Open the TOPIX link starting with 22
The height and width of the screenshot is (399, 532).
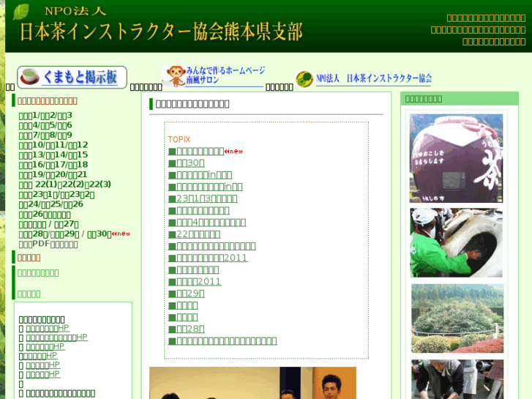(195, 234)
